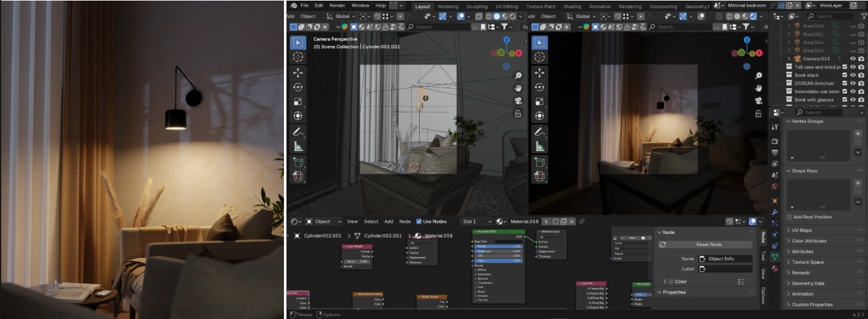The height and width of the screenshot is (319, 868).
Task: Switch to the Sculpting workspace tab
Action: (477, 6)
